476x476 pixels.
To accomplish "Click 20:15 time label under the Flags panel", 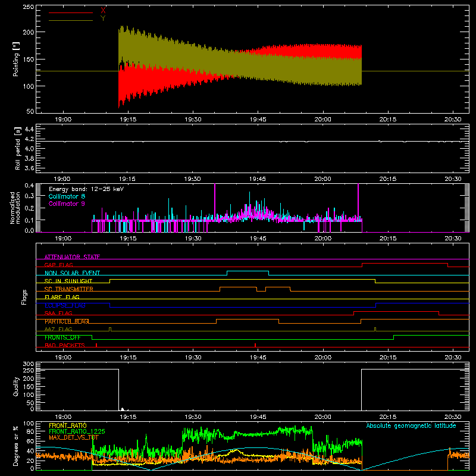I will tap(388, 358).
